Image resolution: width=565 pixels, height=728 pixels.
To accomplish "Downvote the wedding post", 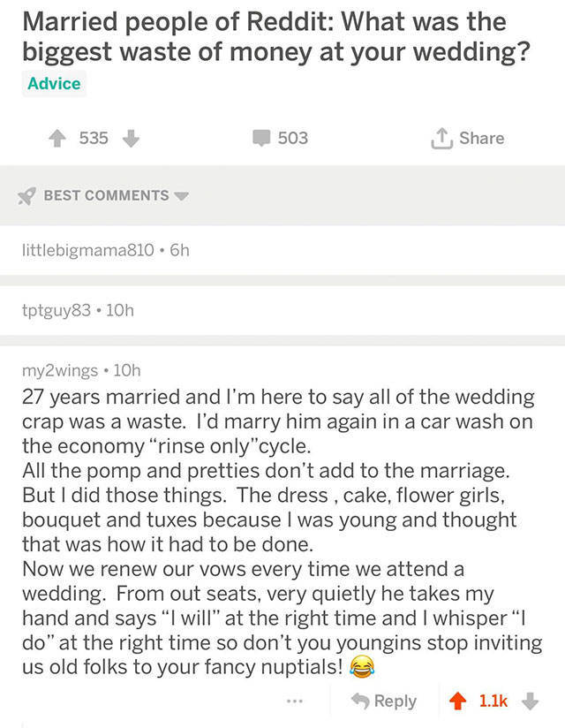I will [x=129, y=138].
